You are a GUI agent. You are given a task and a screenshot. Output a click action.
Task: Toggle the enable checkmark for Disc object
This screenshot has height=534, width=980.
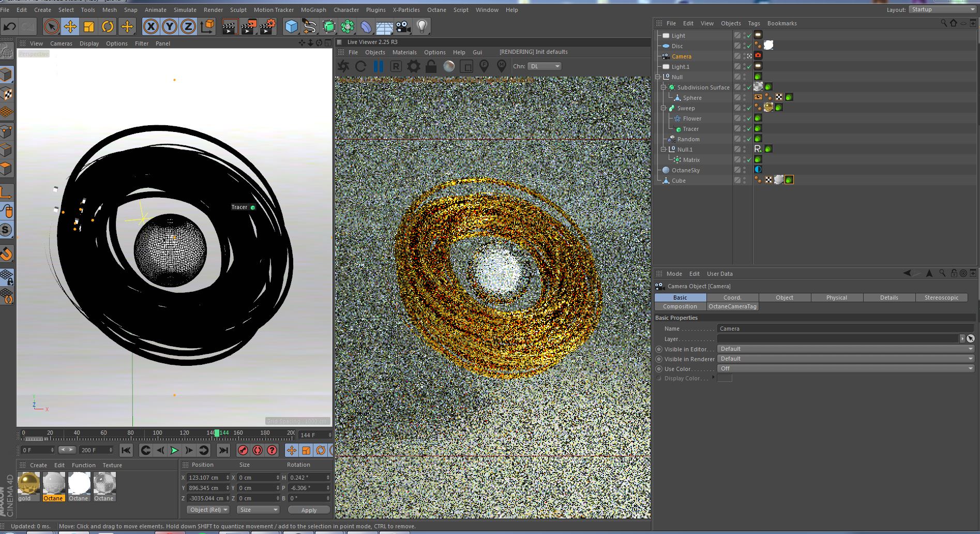tap(749, 46)
